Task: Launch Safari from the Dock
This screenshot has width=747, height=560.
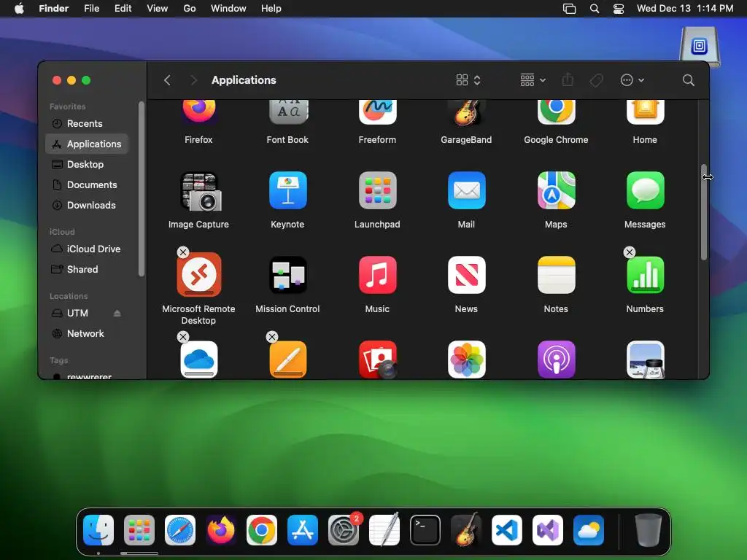Action: point(180,530)
